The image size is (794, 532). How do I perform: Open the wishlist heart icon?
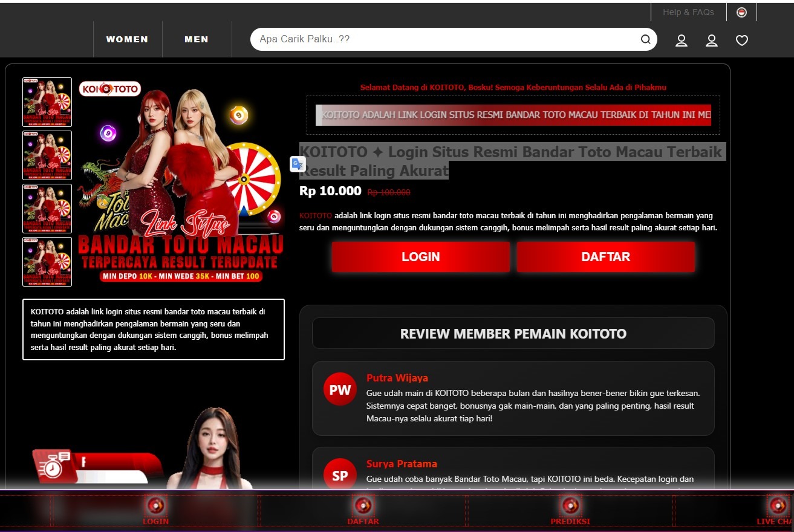pyautogui.click(x=741, y=40)
